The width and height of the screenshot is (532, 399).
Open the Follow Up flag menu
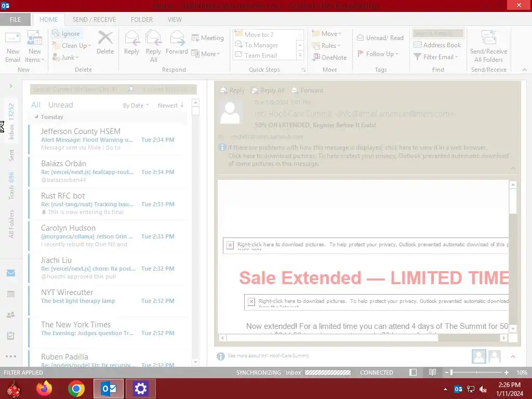click(x=378, y=54)
